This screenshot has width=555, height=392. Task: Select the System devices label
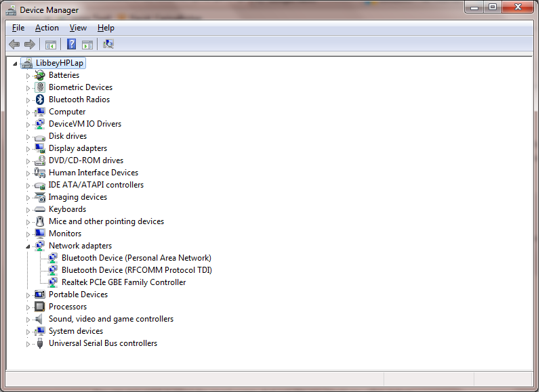[76, 331]
